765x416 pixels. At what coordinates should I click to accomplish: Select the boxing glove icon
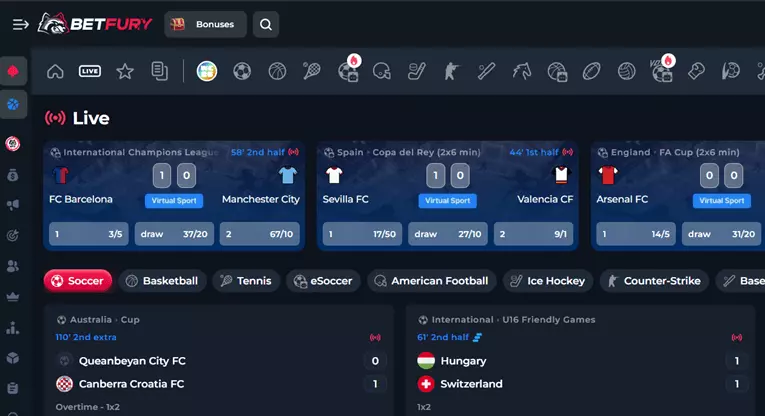[696, 71]
